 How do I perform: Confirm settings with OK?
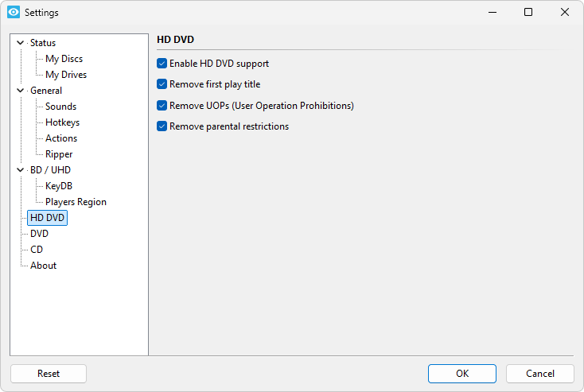point(462,374)
